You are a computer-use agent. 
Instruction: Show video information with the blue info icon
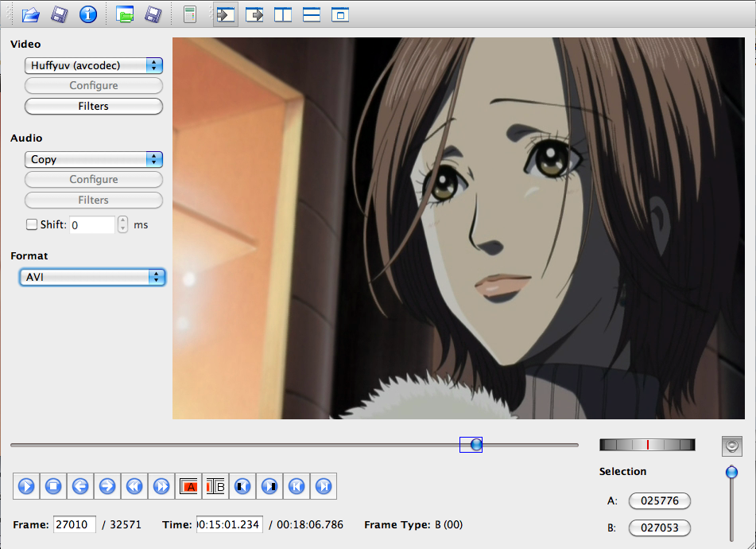tap(87, 14)
